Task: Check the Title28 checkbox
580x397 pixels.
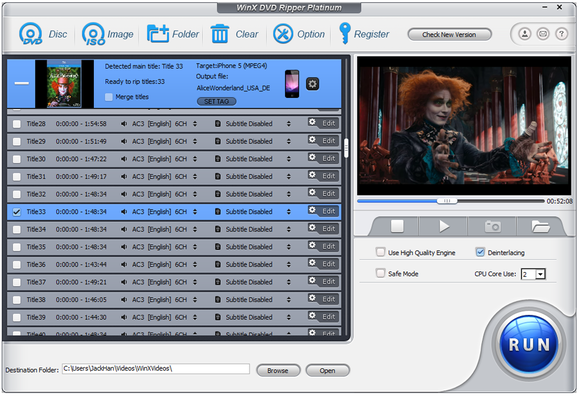Action: click(x=17, y=124)
